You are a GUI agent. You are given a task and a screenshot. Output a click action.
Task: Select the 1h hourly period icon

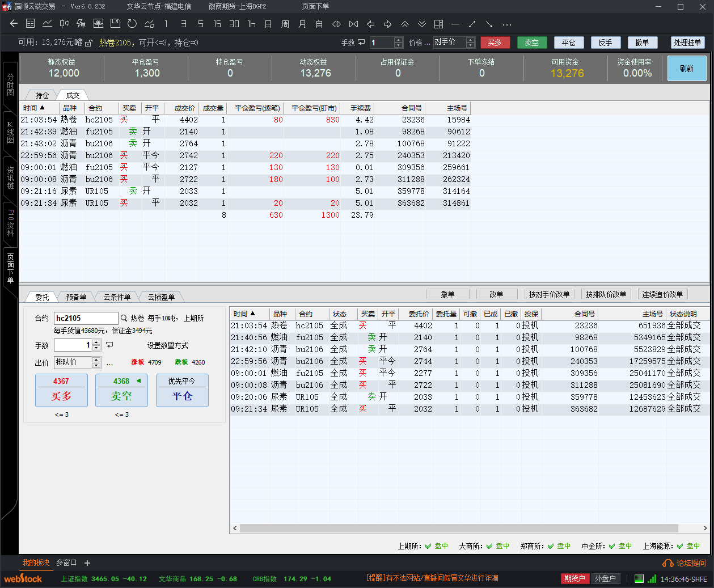click(251, 24)
